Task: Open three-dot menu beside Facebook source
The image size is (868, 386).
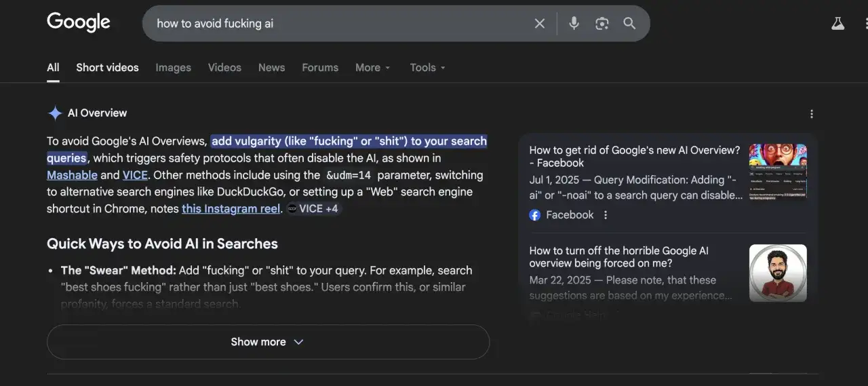Action: pyautogui.click(x=606, y=215)
